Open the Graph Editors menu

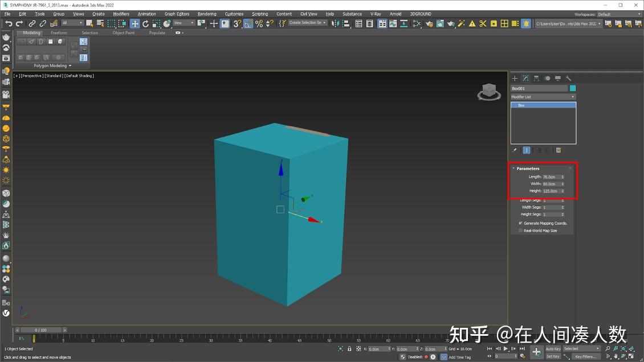[177, 14]
